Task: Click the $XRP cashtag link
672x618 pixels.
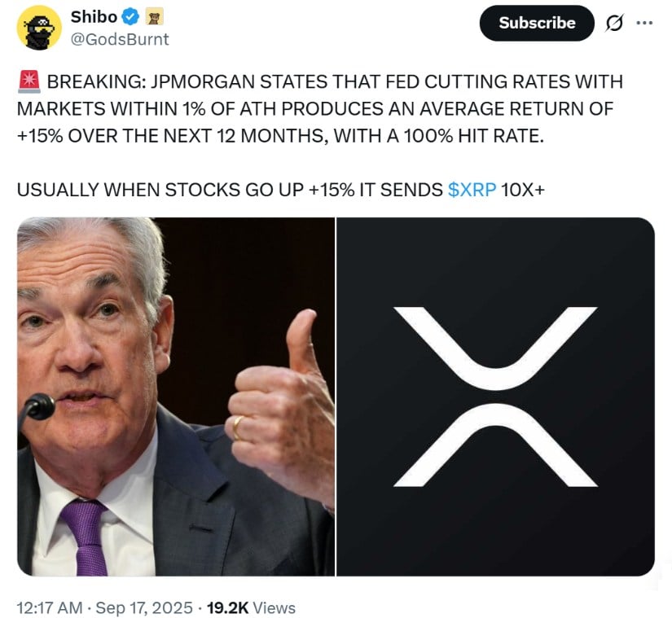Action: (x=472, y=190)
